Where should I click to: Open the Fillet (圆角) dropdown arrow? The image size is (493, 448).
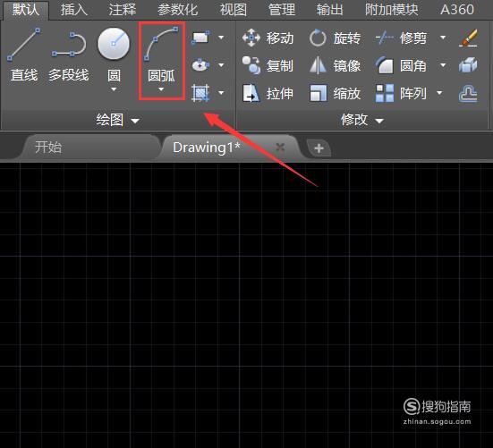[443, 65]
